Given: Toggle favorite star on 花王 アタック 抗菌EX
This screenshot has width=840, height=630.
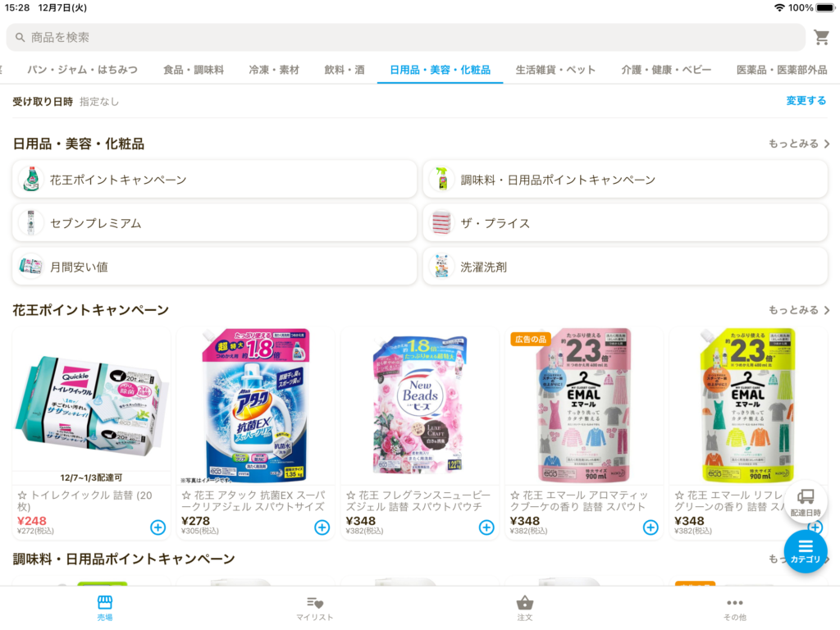Looking at the screenshot, I should [x=186, y=495].
